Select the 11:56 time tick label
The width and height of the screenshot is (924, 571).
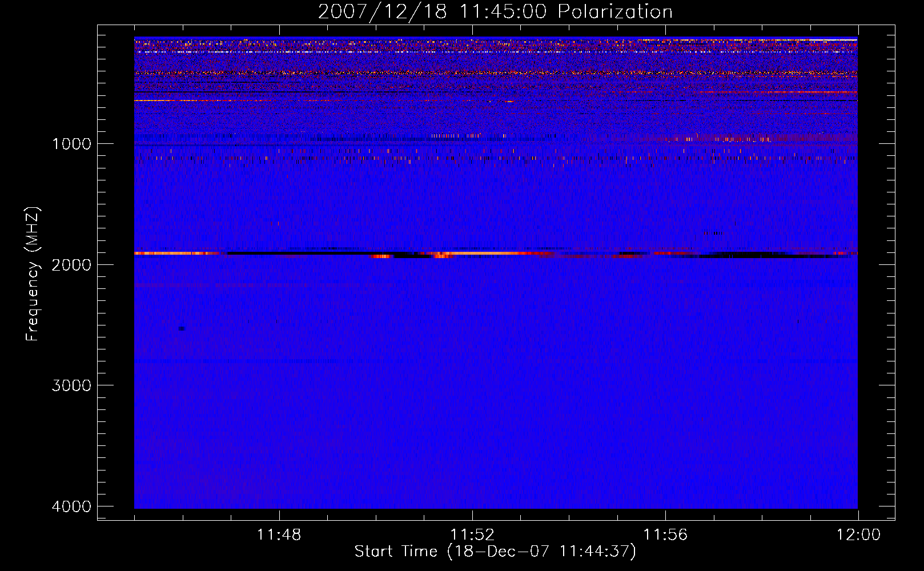(665, 535)
